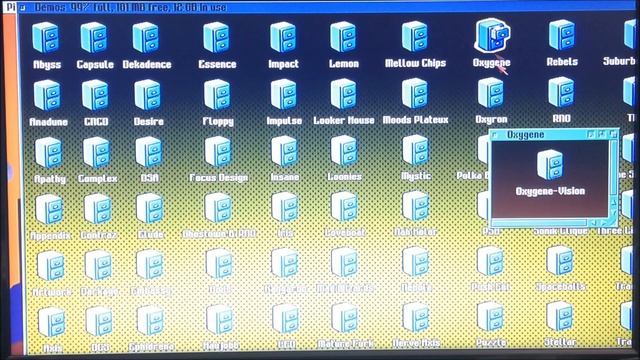Select the Dekadence drawer icon

146,38
